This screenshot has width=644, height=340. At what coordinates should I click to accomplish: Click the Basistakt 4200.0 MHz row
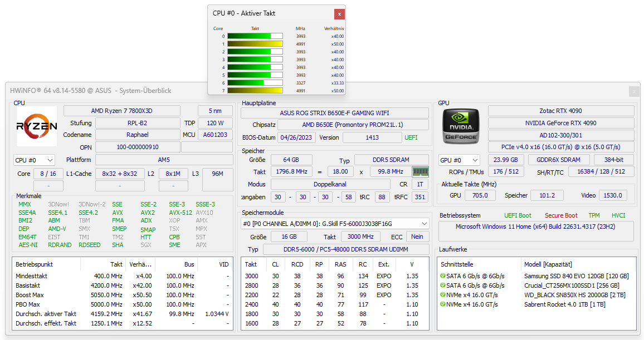tap(122, 285)
